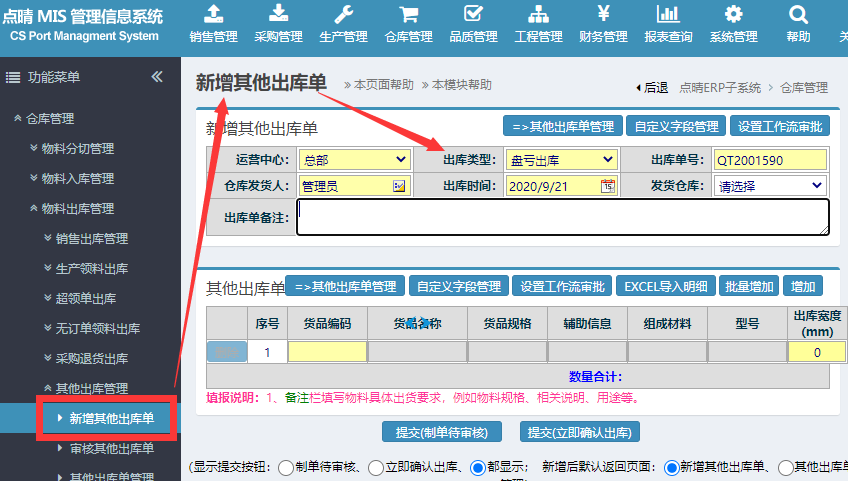Select the 都显示 radio button

point(478,467)
